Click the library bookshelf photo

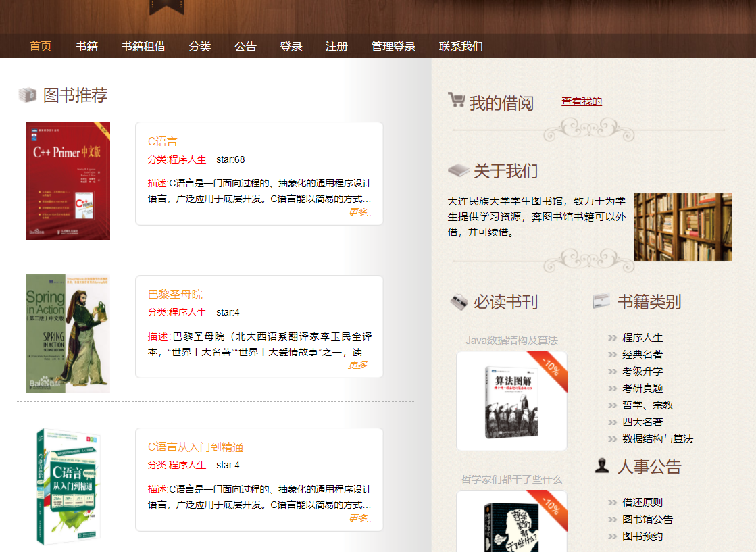pos(683,226)
